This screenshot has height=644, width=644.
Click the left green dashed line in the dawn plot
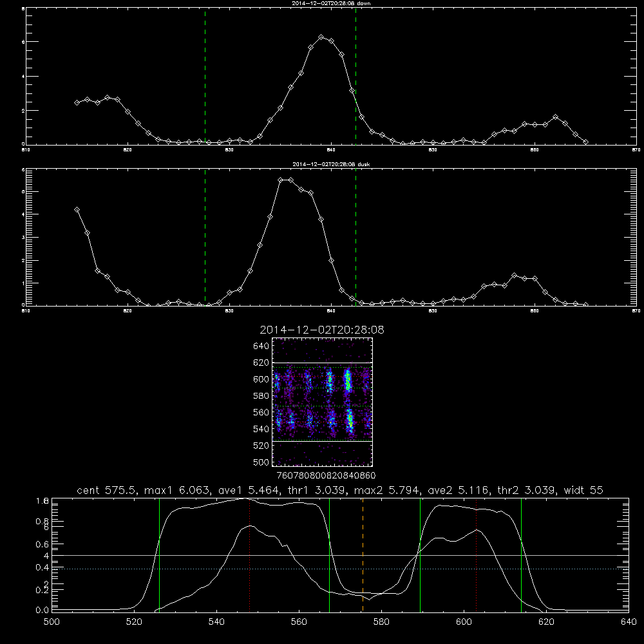click(x=205, y=77)
